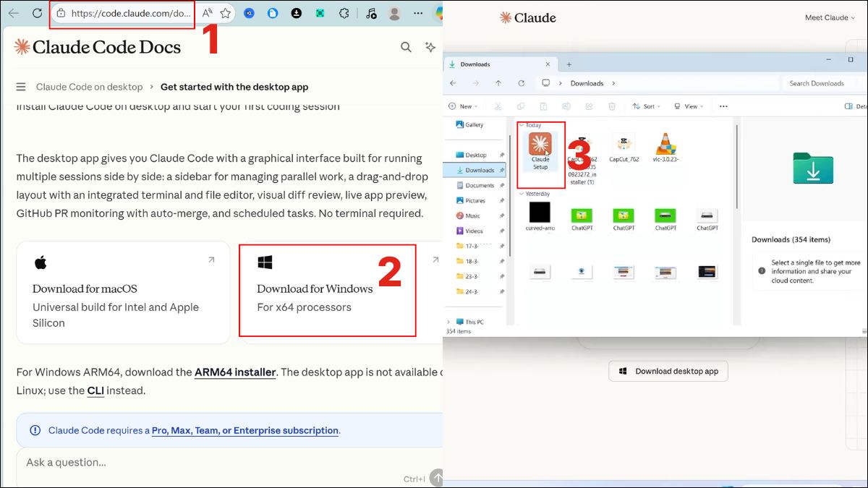
Task: Click the Delete trash icon in Explorer toolbar
Action: [x=612, y=106]
